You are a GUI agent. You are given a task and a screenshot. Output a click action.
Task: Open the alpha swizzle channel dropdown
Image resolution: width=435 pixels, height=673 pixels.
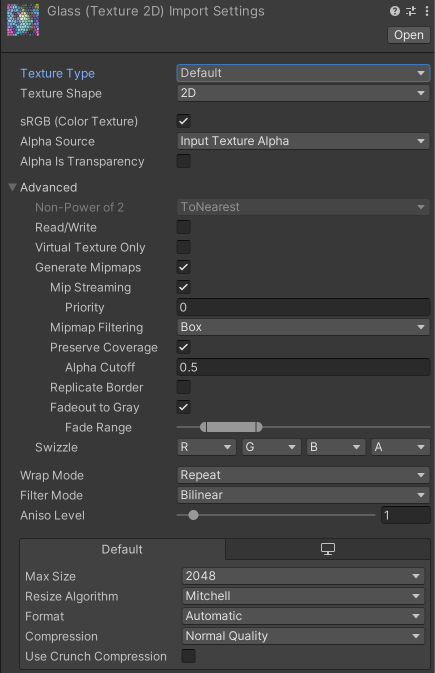click(x=400, y=447)
